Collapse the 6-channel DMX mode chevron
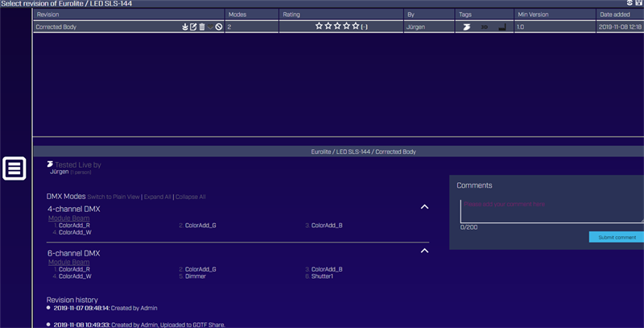Viewport: 644px width, 328px height. point(424,251)
